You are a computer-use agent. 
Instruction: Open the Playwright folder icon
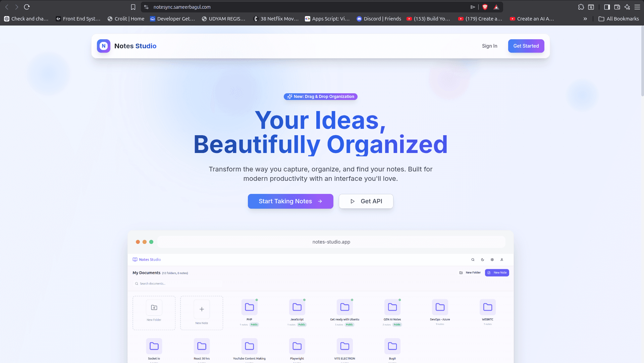pyautogui.click(x=297, y=346)
